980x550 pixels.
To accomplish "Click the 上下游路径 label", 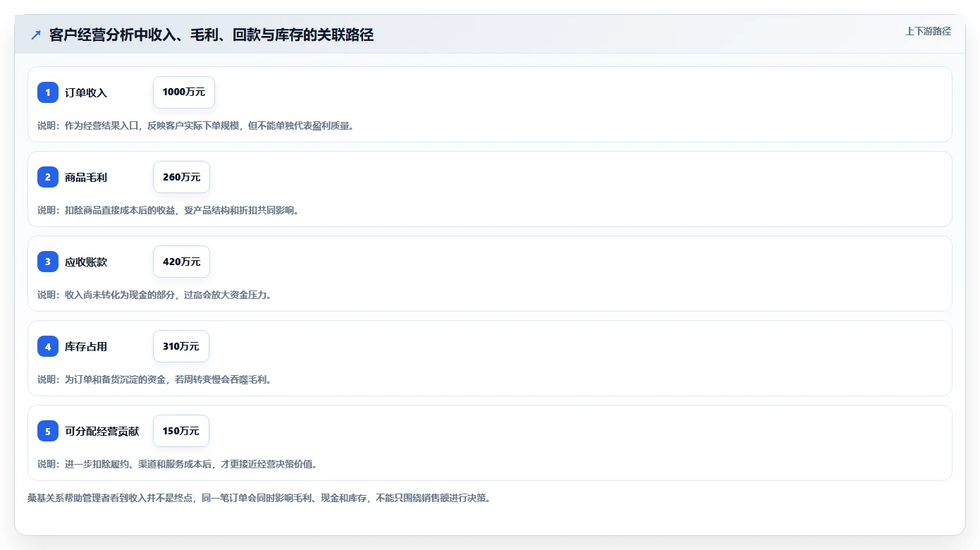I will pos(928,31).
